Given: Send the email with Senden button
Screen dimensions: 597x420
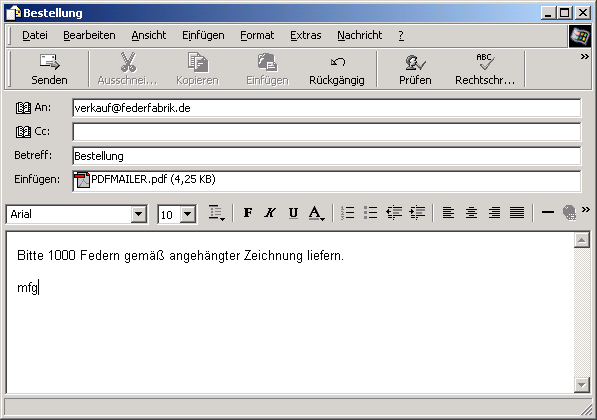Looking at the screenshot, I should tap(49, 69).
